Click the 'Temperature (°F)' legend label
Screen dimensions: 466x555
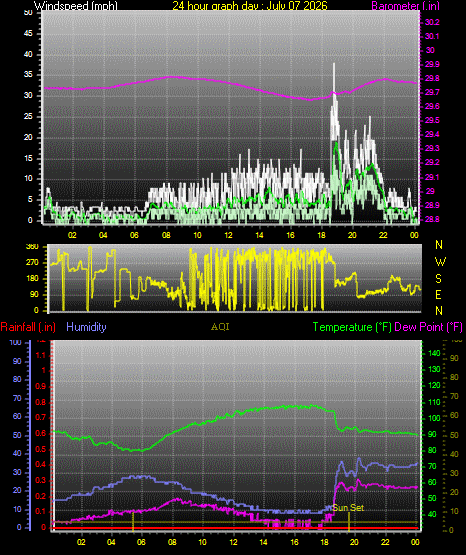tap(352, 327)
